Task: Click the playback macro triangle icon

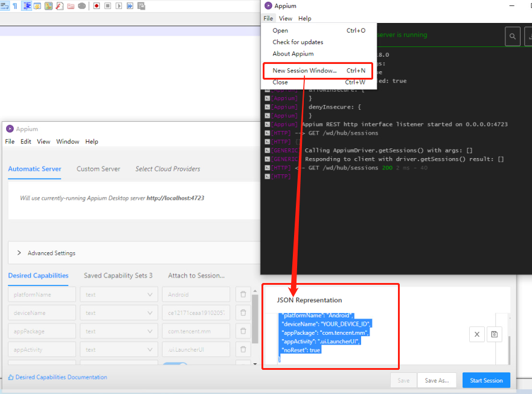Action: [119, 6]
